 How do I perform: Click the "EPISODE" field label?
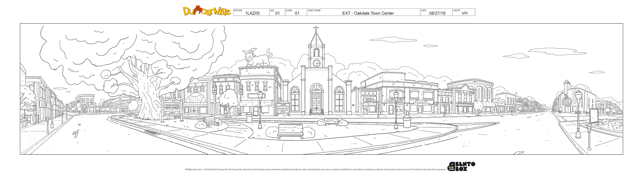[238, 11]
